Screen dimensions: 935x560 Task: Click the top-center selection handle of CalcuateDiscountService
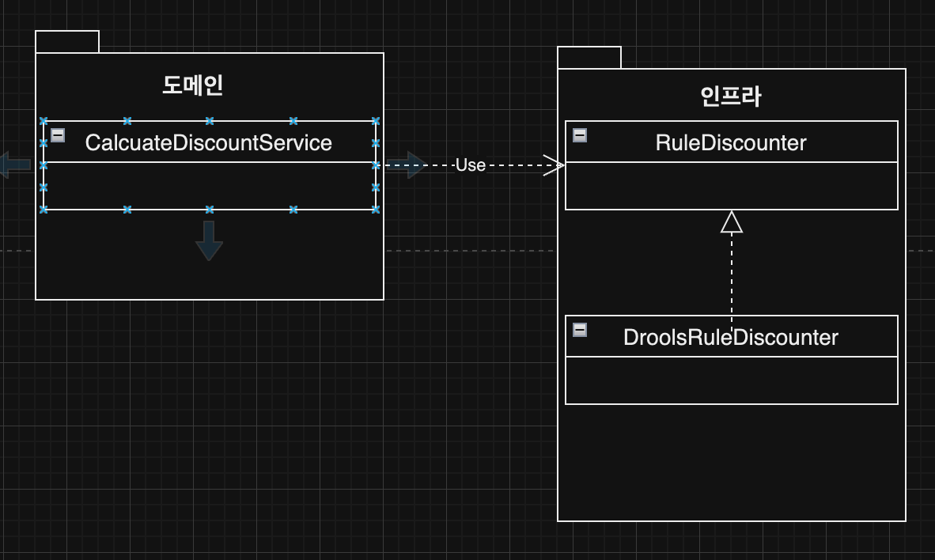pyautogui.click(x=210, y=121)
